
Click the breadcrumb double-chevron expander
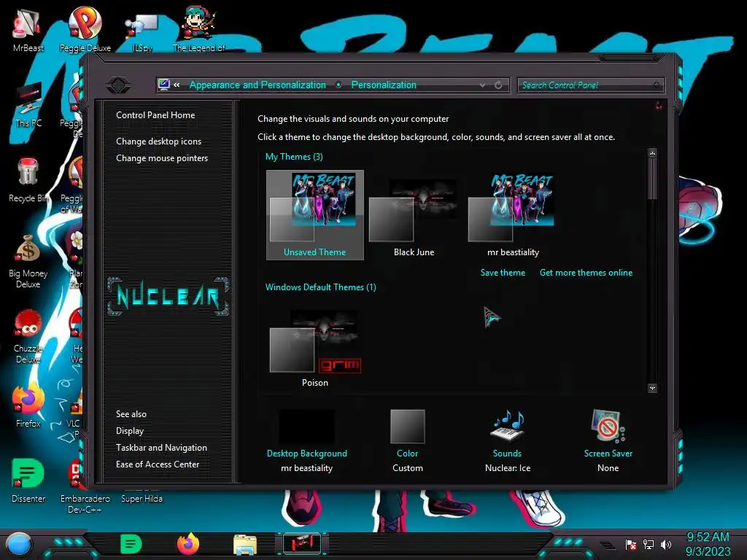pyautogui.click(x=177, y=85)
